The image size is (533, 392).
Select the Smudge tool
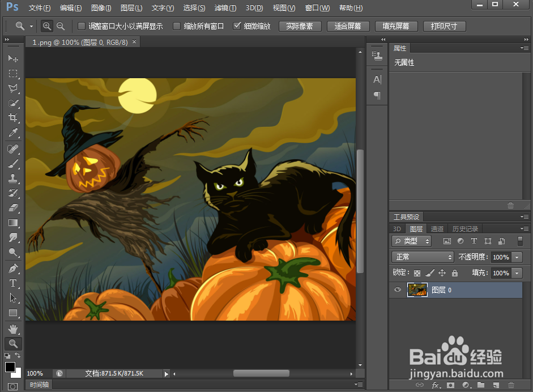[13, 237]
